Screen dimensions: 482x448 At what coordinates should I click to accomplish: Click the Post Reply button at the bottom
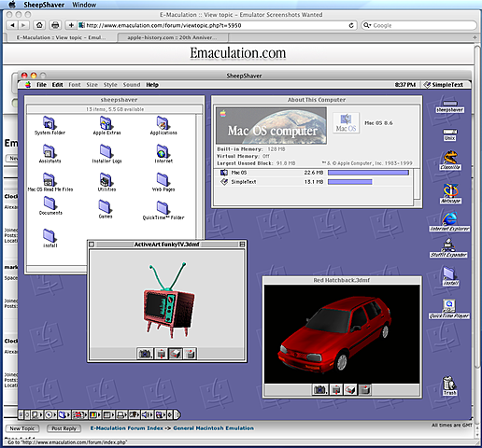tap(64, 428)
